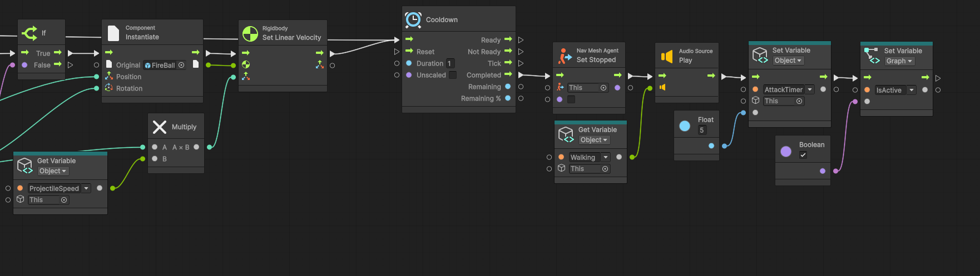
Task: Click the Cooldown Ready output arrow
Action: point(508,39)
